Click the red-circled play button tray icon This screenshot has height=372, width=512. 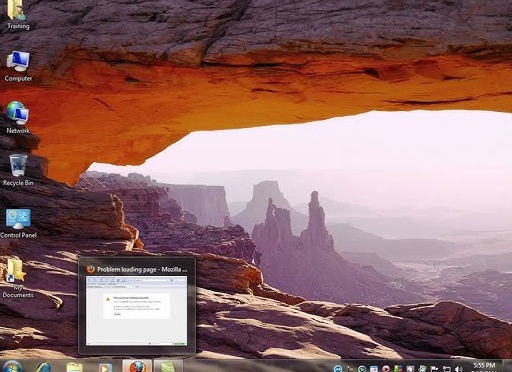point(386,369)
